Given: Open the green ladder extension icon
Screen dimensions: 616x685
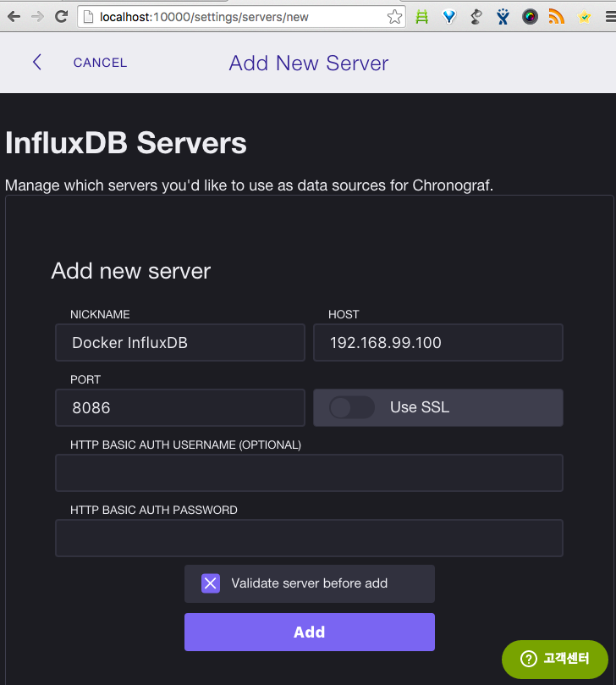Looking at the screenshot, I should (x=421, y=17).
